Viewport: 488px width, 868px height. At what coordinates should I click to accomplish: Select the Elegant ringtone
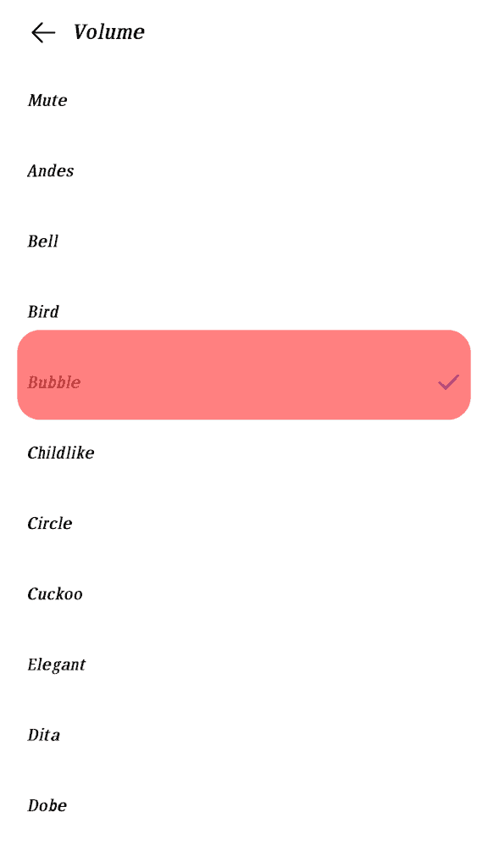57,664
